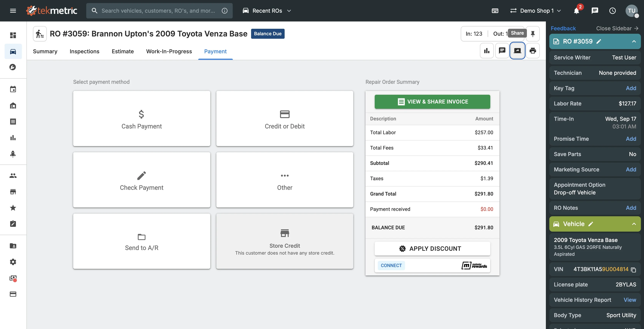This screenshot has width=644, height=329.
Task: Collapse the Vehicle sidebar section
Action: pos(634,224)
